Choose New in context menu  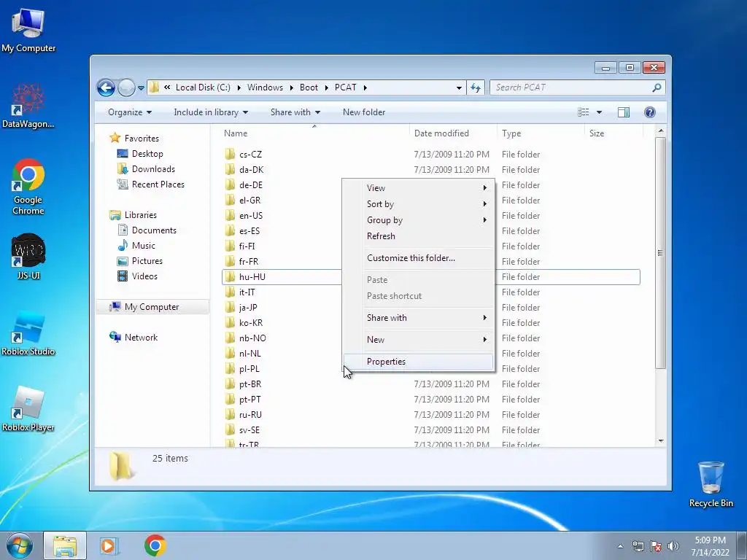tap(419, 340)
